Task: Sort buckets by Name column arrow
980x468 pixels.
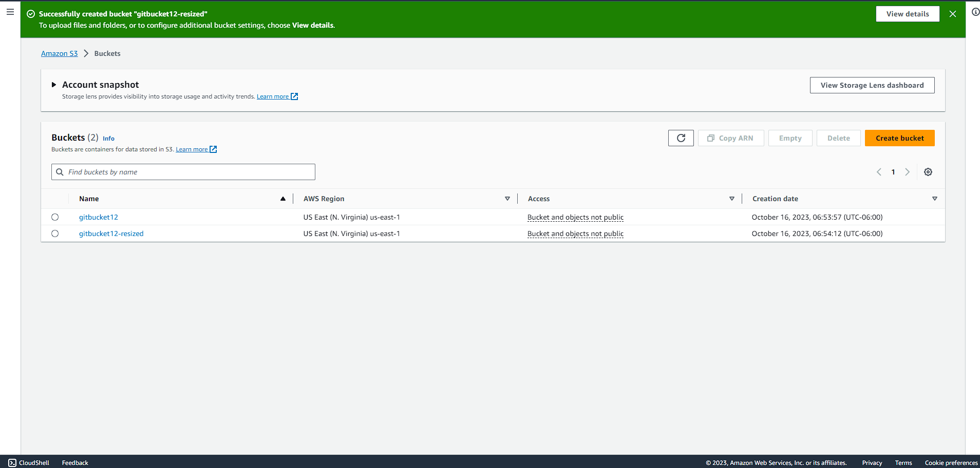Action: pyautogui.click(x=283, y=199)
